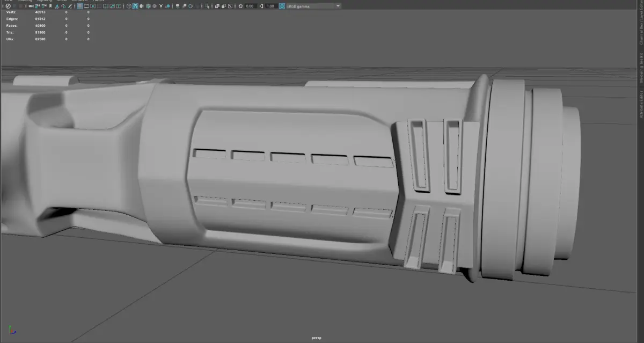Select smooth shade all blue cube icon
The height and width of the screenshot is (343, 644).
(135, 6)
